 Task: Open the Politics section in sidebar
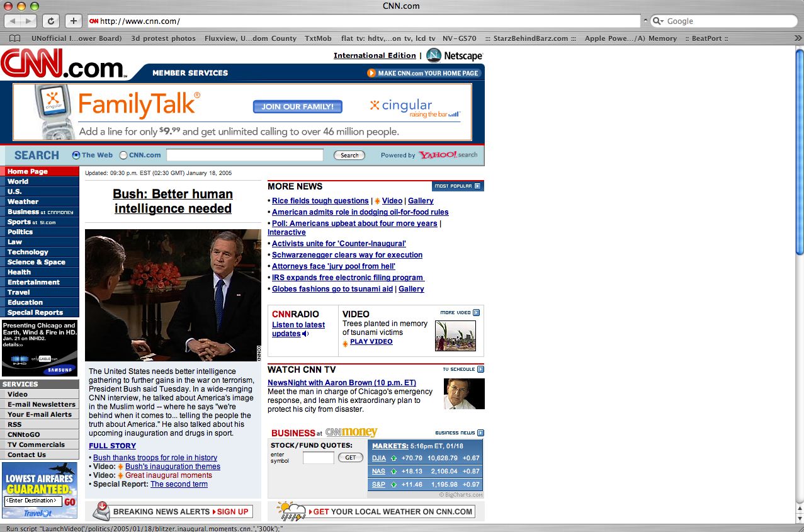(x=20, y=232)
